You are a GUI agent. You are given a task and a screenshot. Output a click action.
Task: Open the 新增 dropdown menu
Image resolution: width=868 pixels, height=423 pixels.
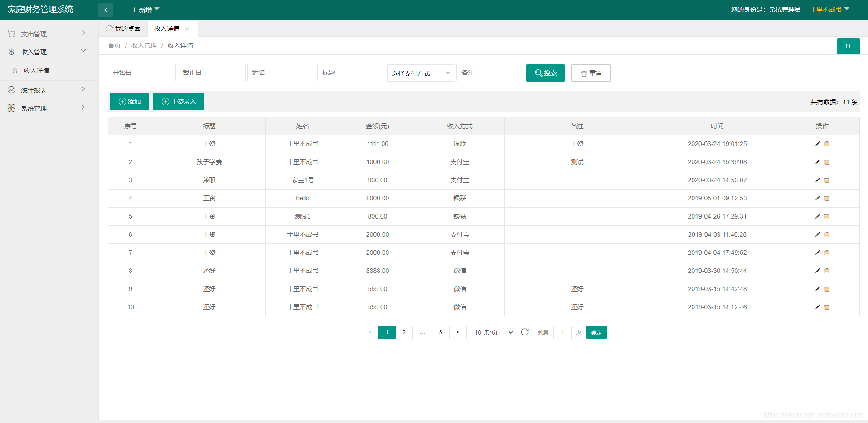click(145, 10)
